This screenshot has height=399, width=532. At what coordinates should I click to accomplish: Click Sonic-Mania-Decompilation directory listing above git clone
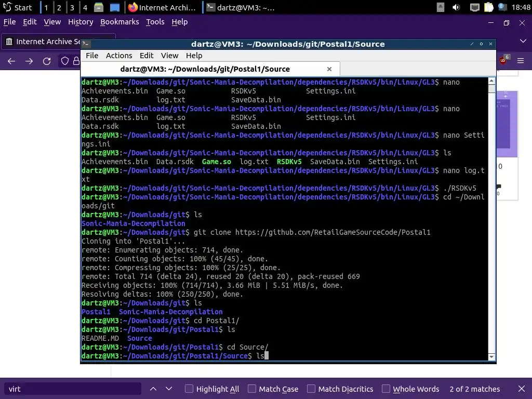[x=134, y=223]
